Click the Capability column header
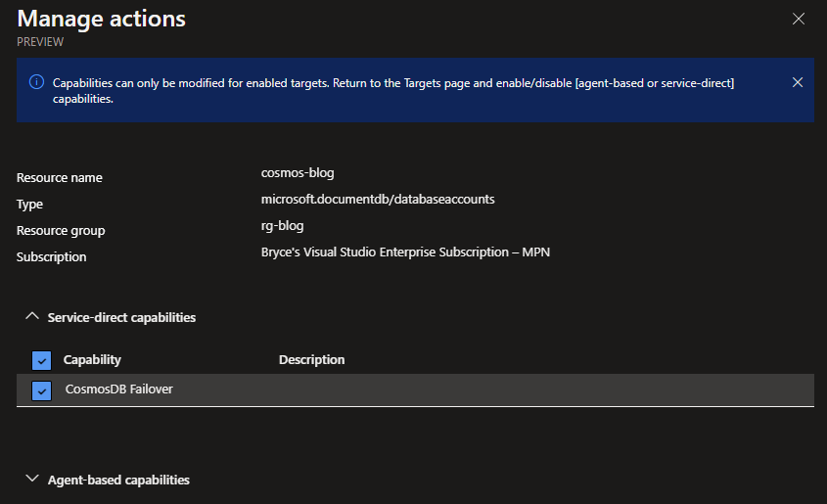 tap(92, 359)
